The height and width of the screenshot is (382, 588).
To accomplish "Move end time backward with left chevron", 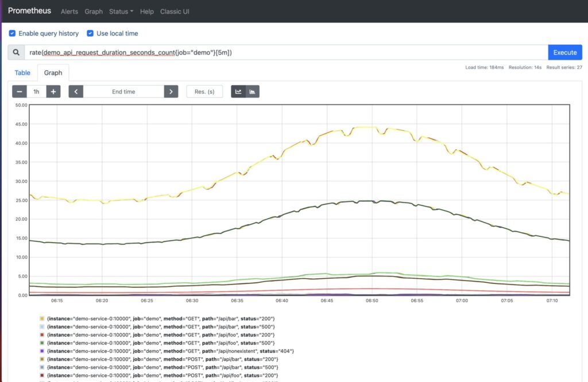I will tap(76, 91).
